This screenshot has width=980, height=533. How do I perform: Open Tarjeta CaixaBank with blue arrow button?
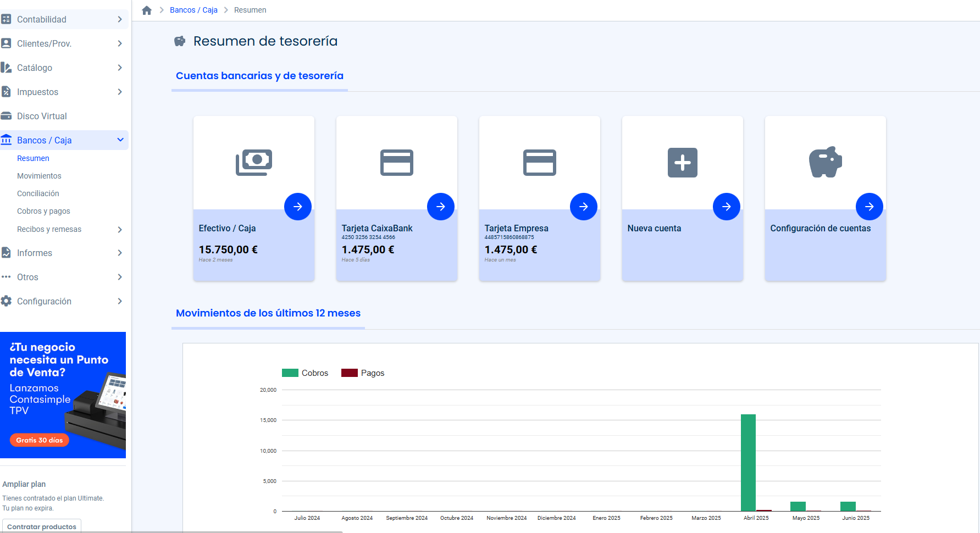coord(441,207)
